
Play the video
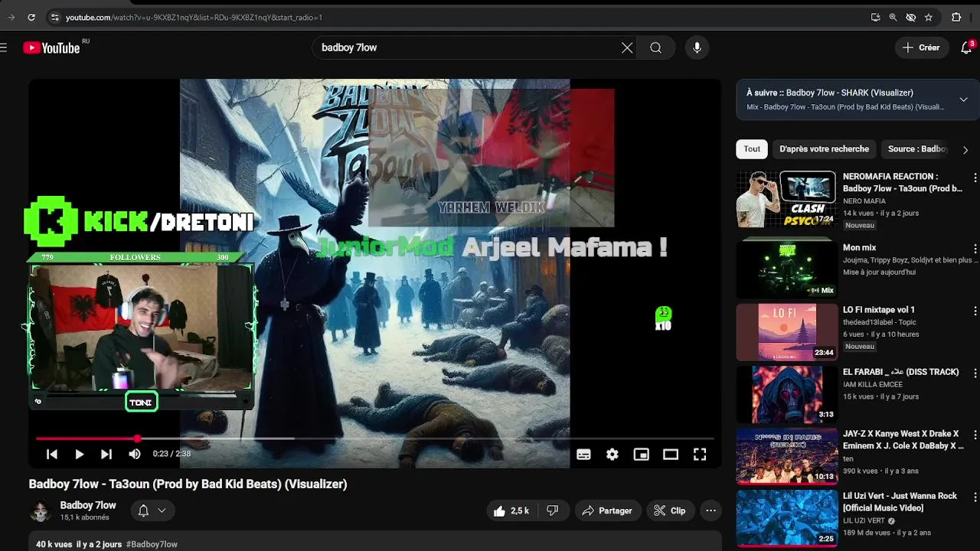point(79,454)
